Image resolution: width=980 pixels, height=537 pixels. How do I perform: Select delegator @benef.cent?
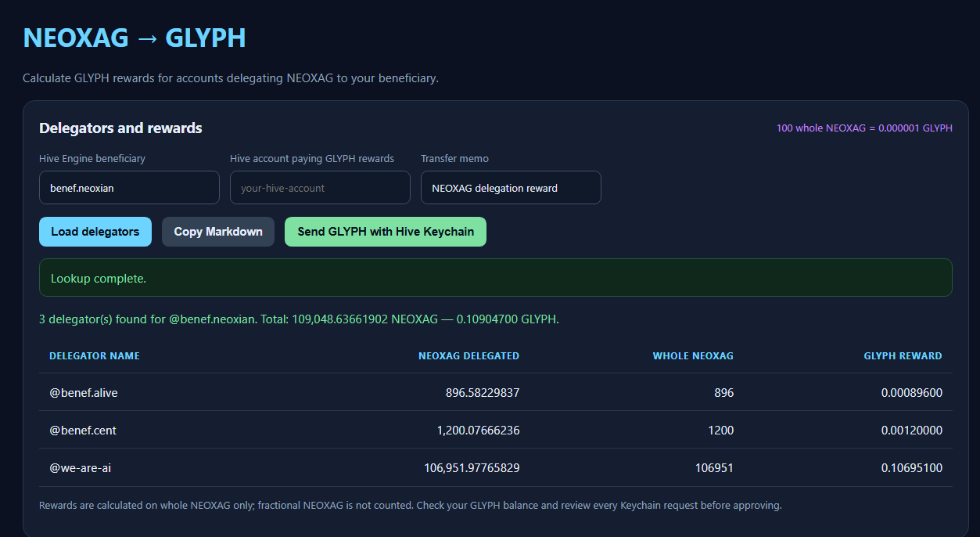coord(83,431)
